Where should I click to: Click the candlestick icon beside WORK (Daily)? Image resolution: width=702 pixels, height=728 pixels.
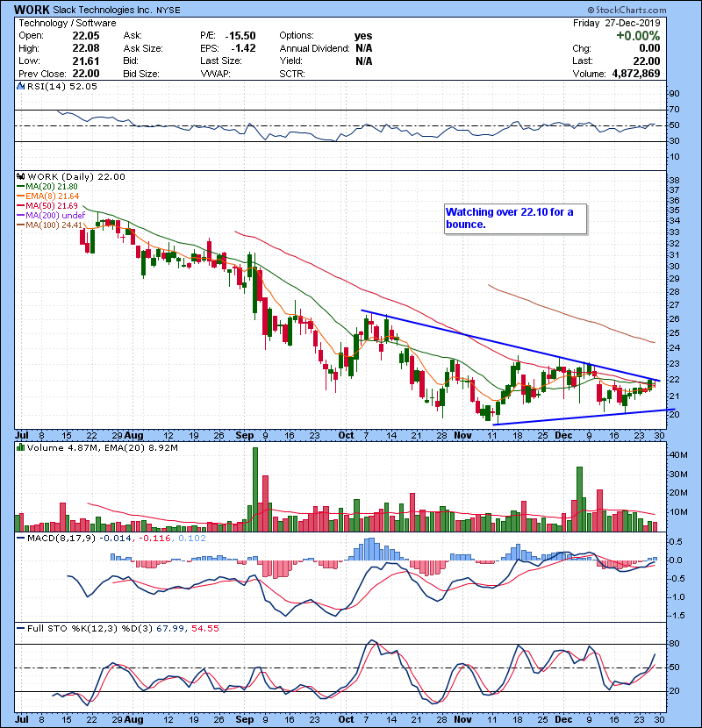[20, 176]
